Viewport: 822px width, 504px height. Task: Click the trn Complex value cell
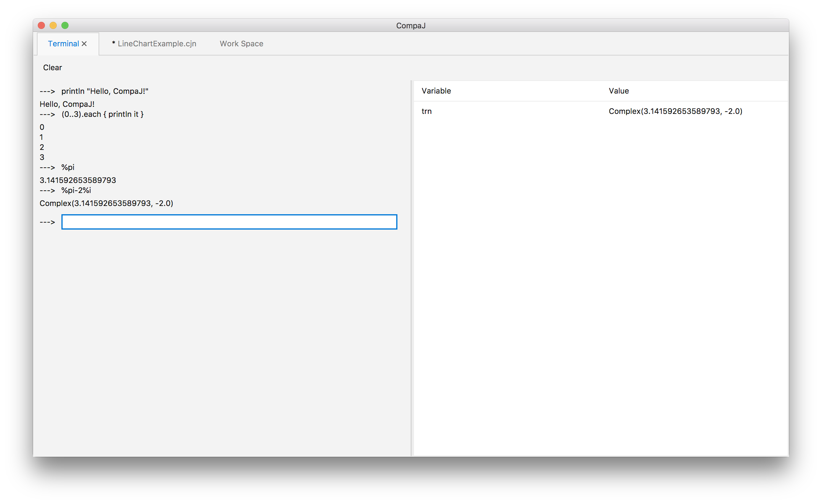(675, 111)
